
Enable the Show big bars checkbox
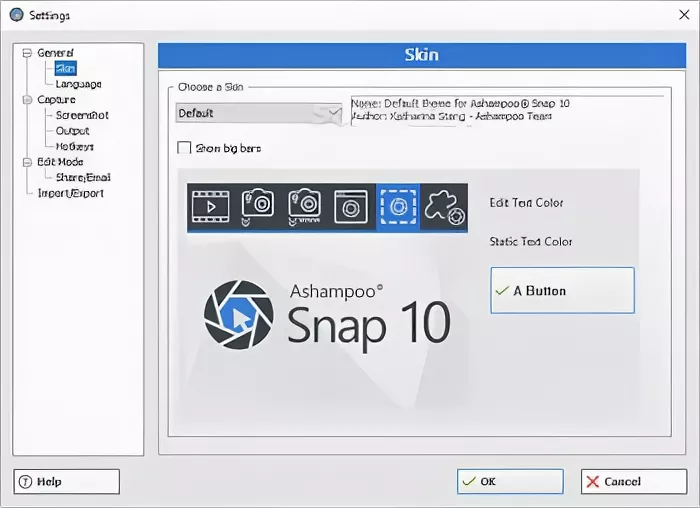184,148
